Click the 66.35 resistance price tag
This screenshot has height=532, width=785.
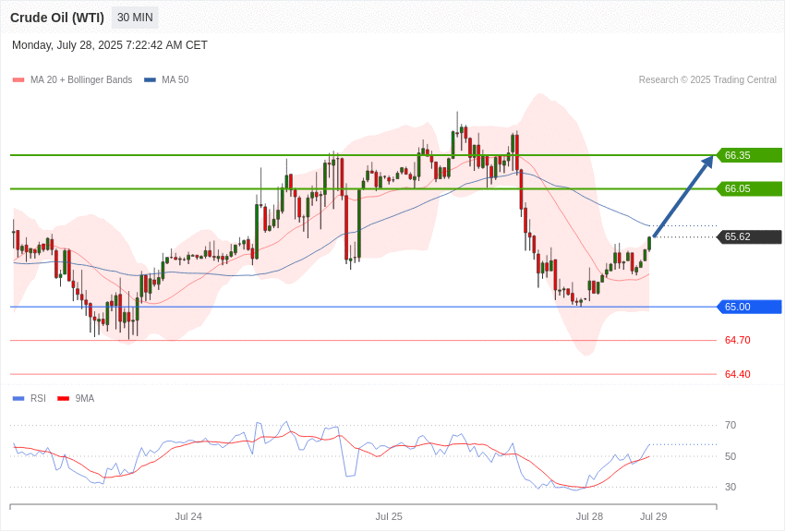pos(750,155)
